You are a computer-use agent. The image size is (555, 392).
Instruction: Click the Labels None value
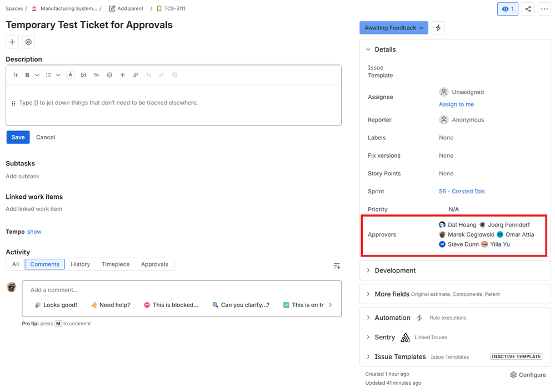tap(446, 138)
